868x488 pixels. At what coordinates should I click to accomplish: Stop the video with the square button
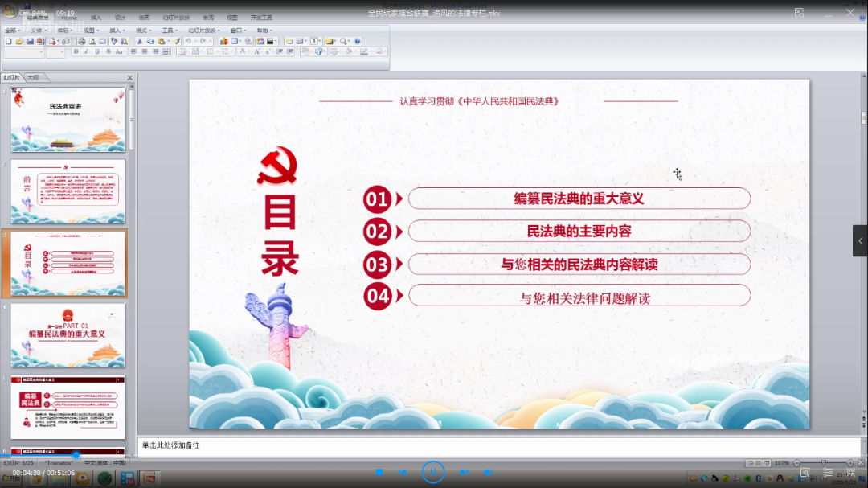tap(379, 472)
